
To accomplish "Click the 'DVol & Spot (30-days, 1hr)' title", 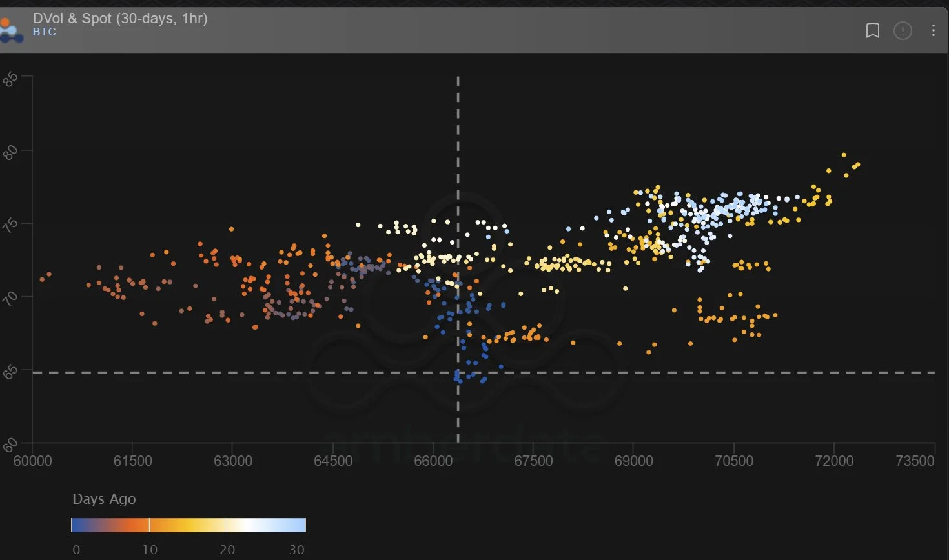I will [x=120, y=18].
